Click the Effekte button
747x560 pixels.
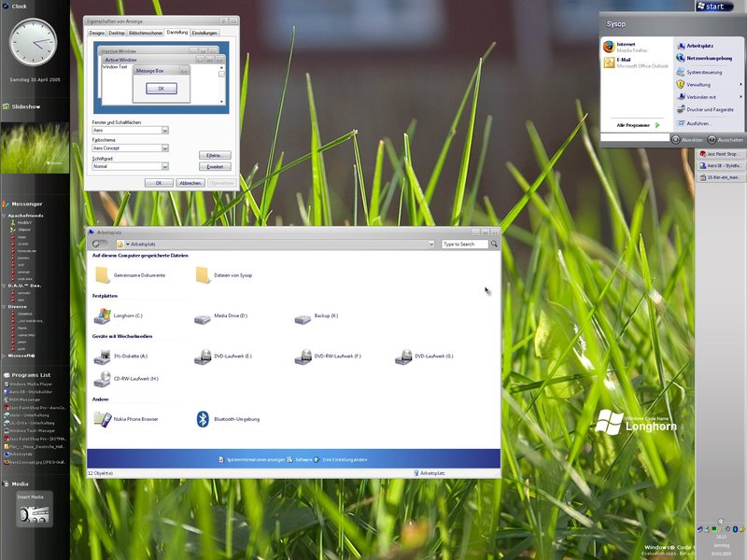tap(214, 154)
